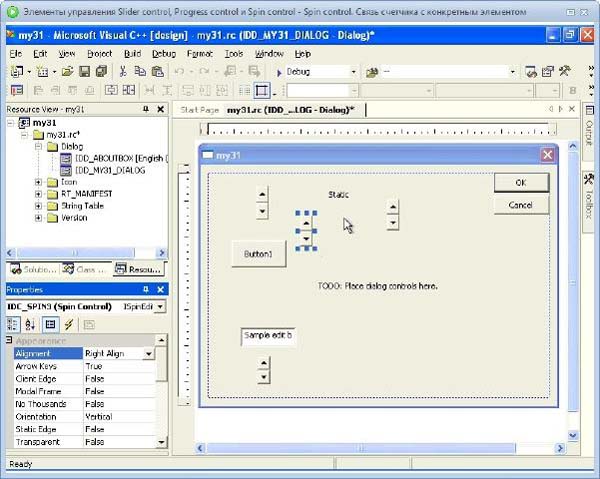Click the Cut scissors icon

123,72
